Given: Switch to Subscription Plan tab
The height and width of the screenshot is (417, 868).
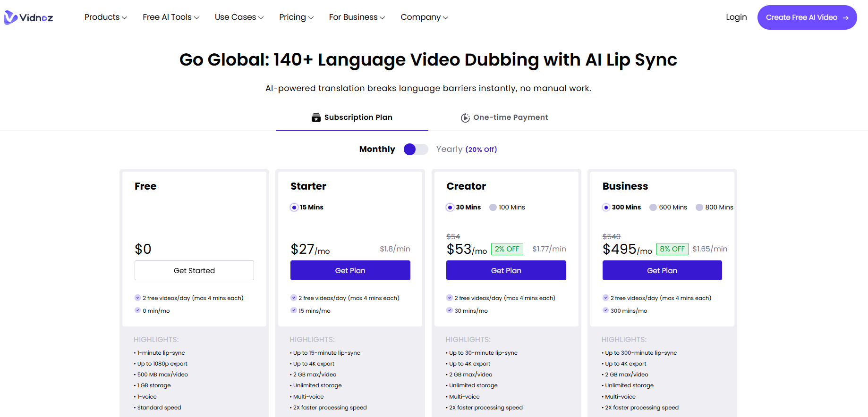Looking at the screenshot, I should (x=352, y=117).
